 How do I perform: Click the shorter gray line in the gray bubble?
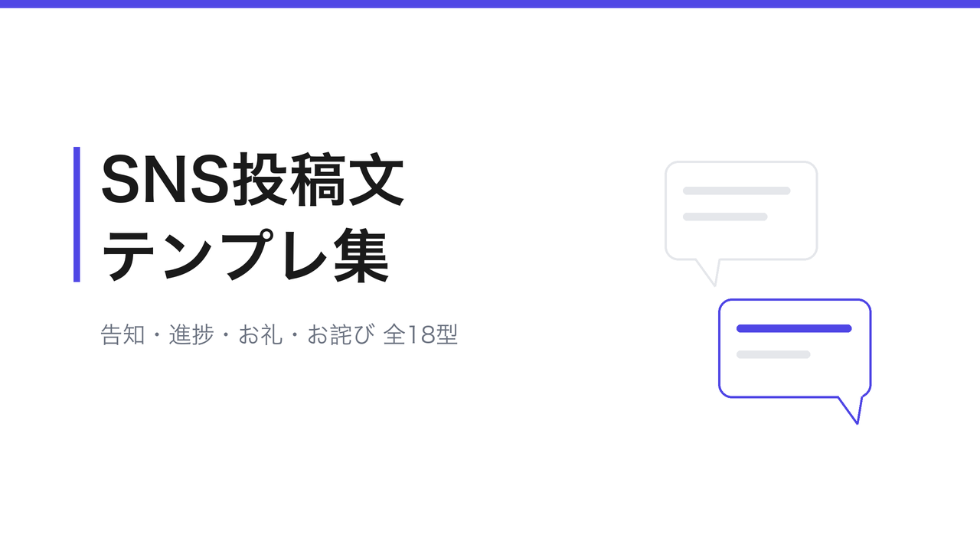point(725,217)
